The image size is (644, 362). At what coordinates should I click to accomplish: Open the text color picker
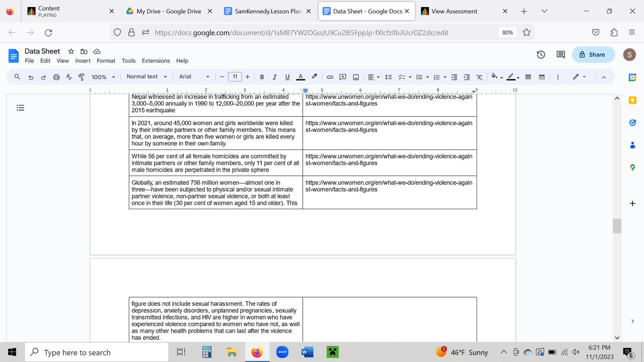[x=301, y=77]
